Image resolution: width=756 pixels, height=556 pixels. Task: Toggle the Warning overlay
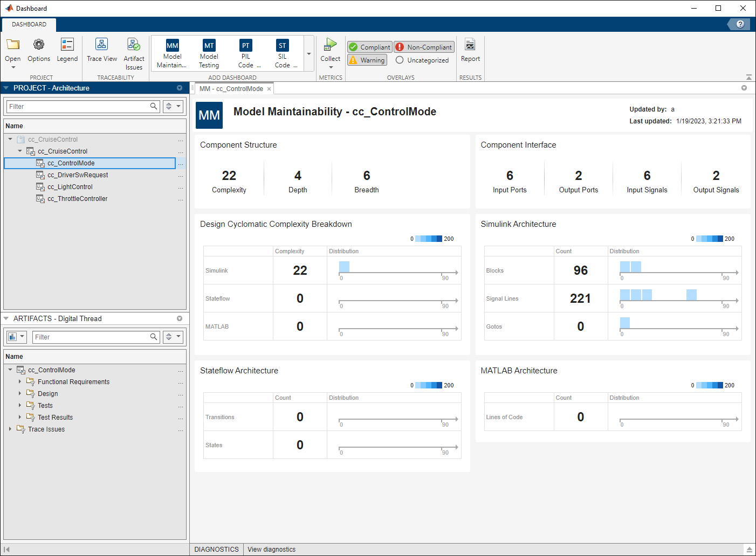[367, 60]
